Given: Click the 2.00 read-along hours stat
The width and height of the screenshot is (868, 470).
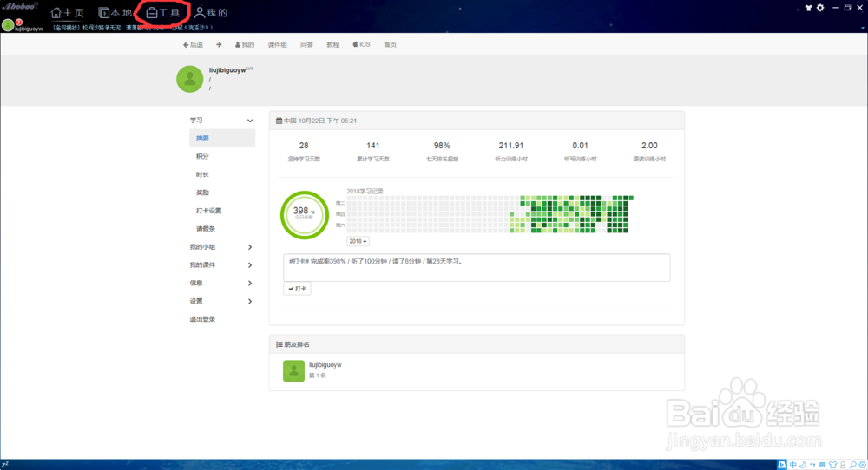Looking at the screenshot, I should click(x=649, y=152).
